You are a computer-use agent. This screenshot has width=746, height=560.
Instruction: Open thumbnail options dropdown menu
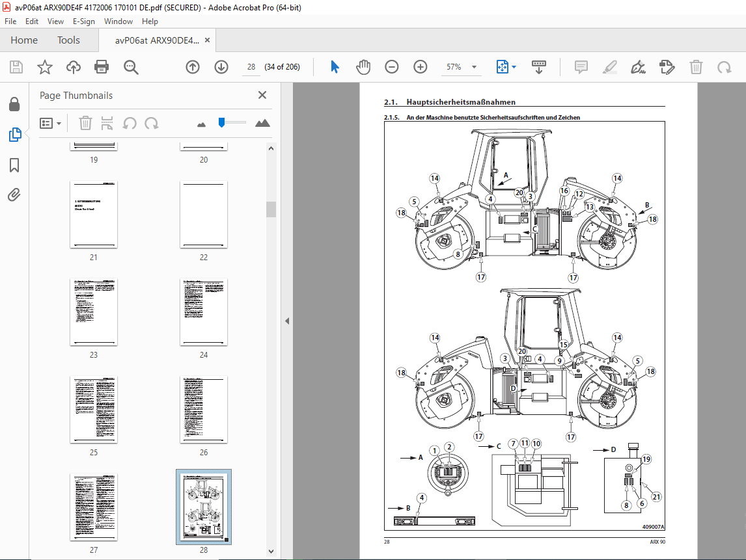50,124
